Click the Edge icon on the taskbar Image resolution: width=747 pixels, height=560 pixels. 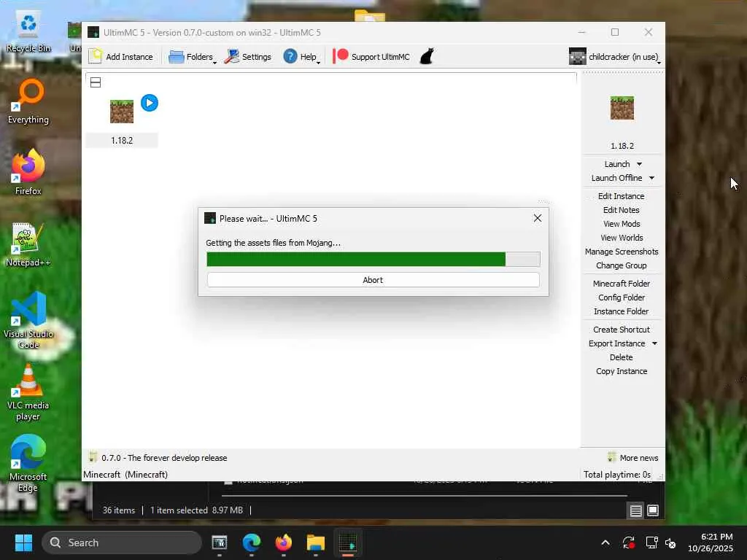(252, 542)
